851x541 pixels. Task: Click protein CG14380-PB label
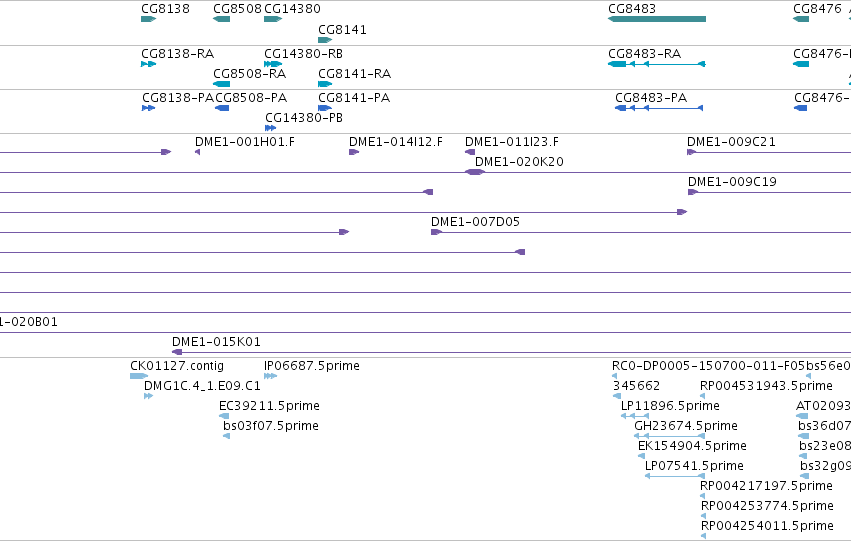[x=304, y=118]
